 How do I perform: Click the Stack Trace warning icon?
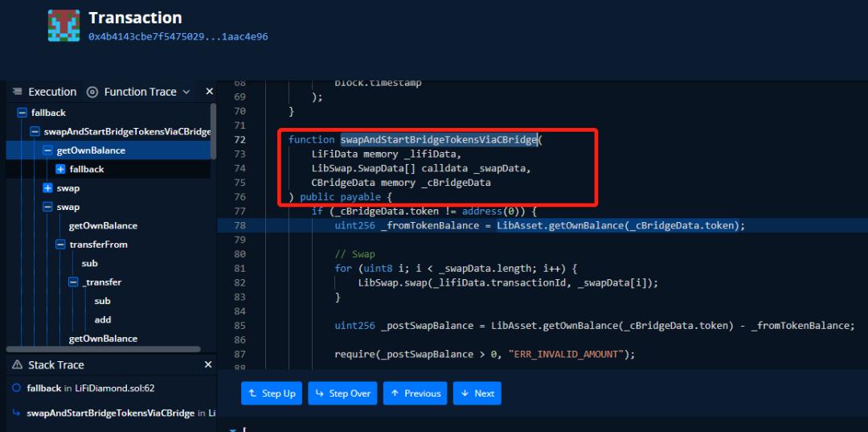(x=17, y=365)
